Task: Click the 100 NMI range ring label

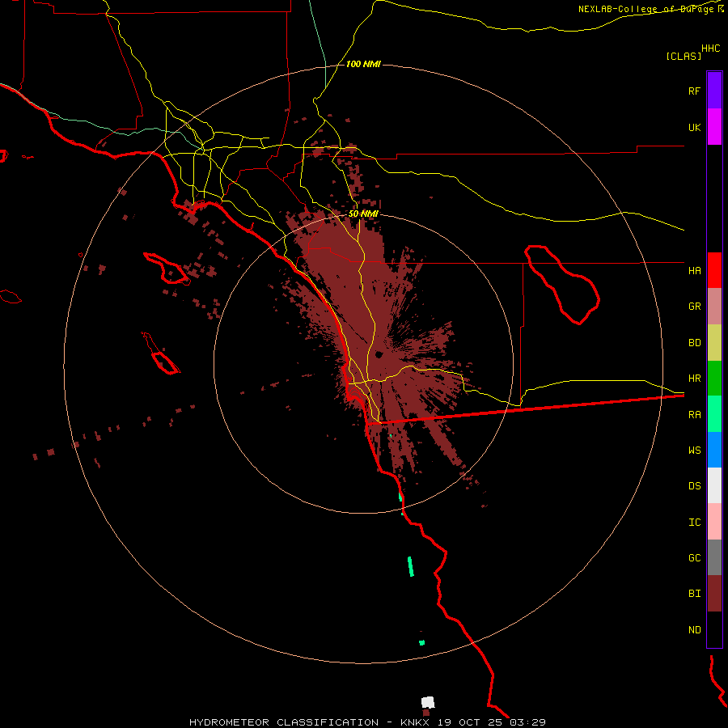Action: tap(363, 64)
